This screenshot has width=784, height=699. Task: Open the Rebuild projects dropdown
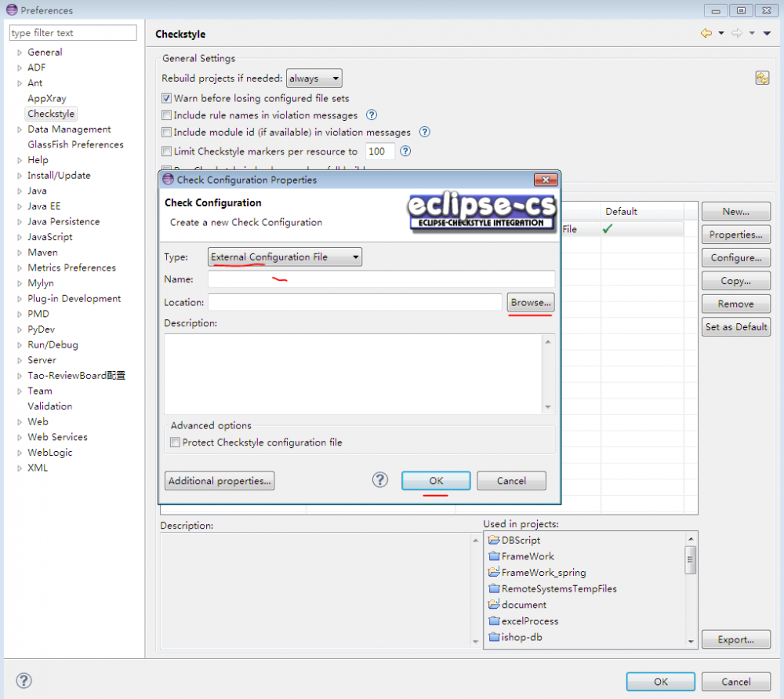(x=314, y=78)
